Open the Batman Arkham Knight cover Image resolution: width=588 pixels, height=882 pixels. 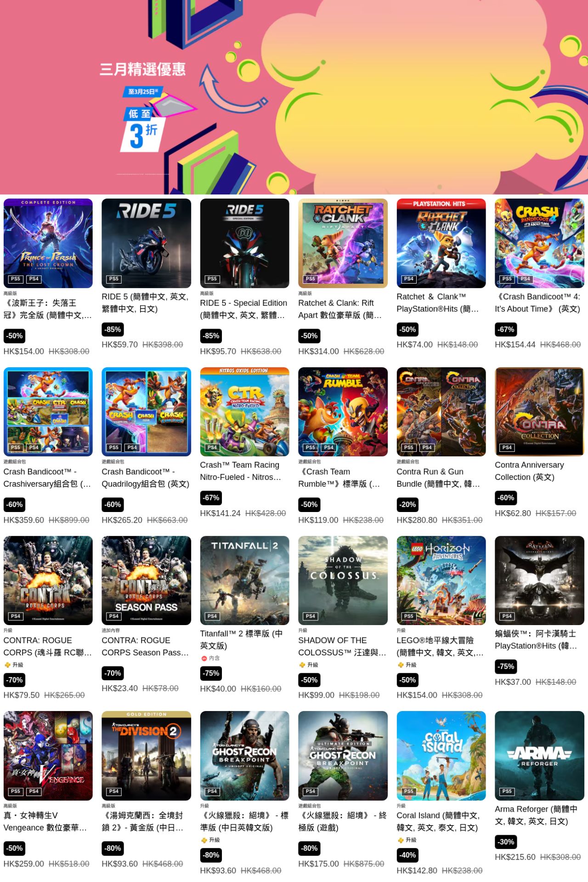coord(539,580)
